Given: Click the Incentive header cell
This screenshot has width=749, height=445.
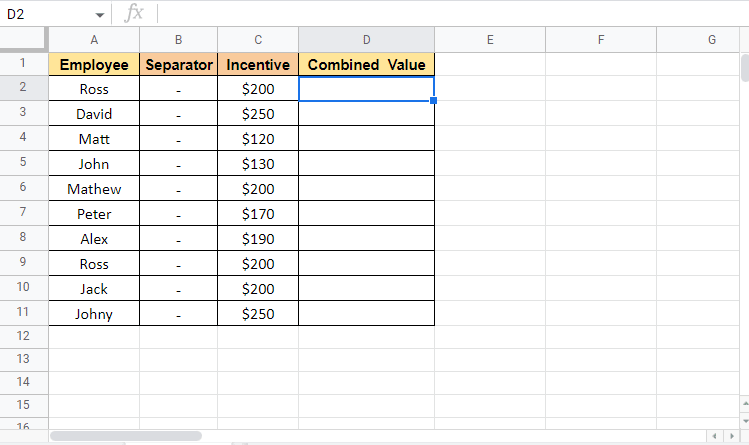Looking at the screenshot, I should click(x=258, y=65).
